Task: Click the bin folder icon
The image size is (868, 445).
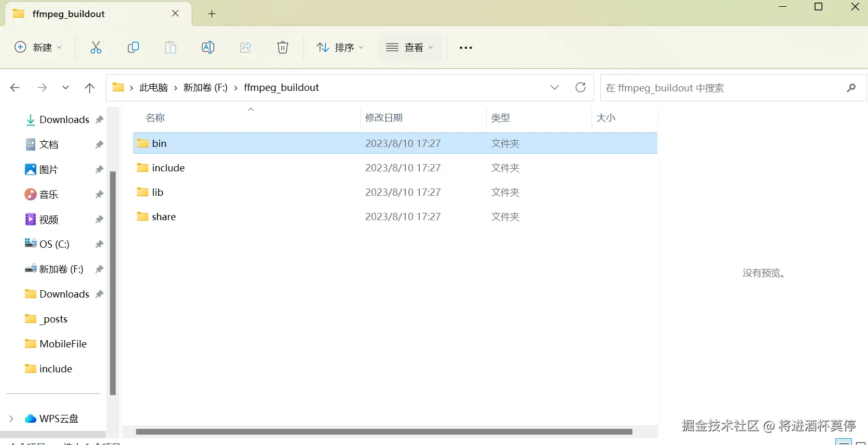Action: (x=143, y=143)
